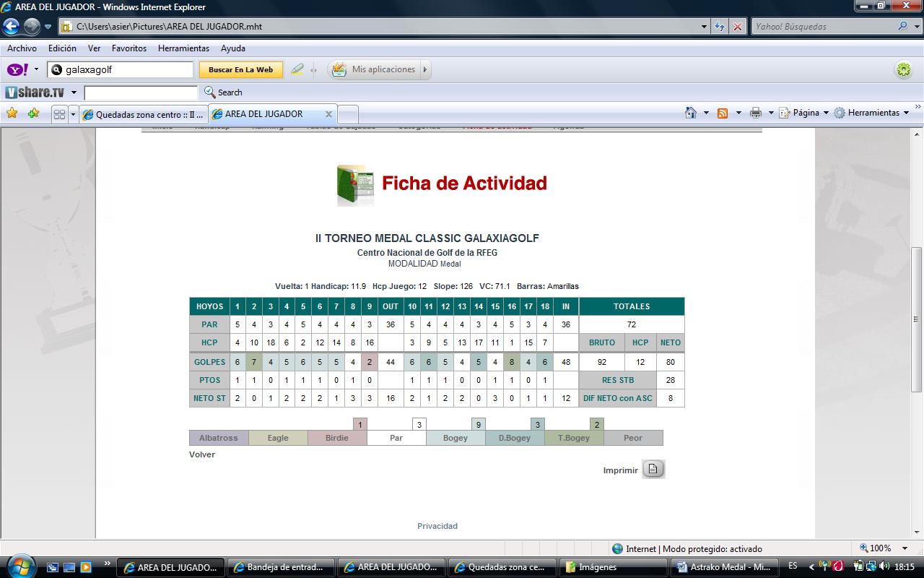Open the Ayuda menu
This screenshot has height=578, width=924.
[x=233, y=48]
